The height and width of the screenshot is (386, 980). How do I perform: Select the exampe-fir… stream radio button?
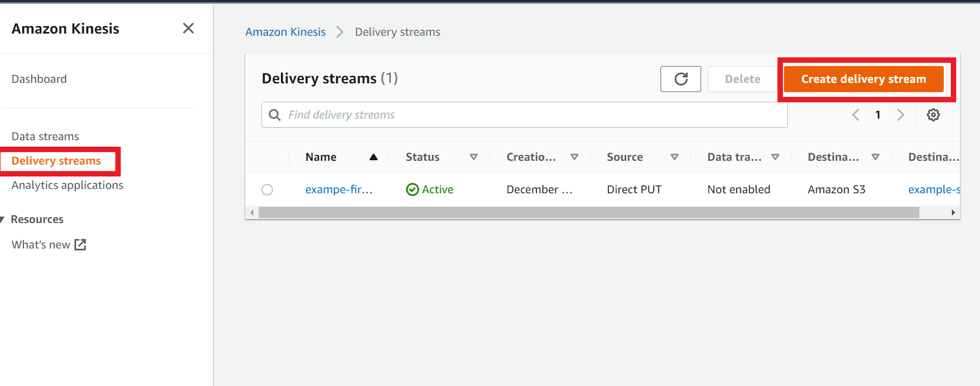pos(267,189)
